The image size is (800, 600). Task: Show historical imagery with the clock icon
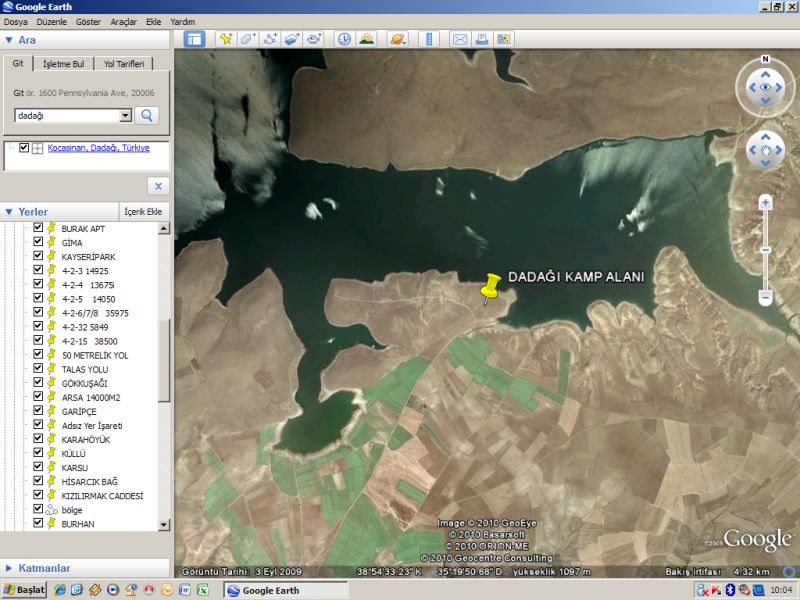click(x=344, y=39)
